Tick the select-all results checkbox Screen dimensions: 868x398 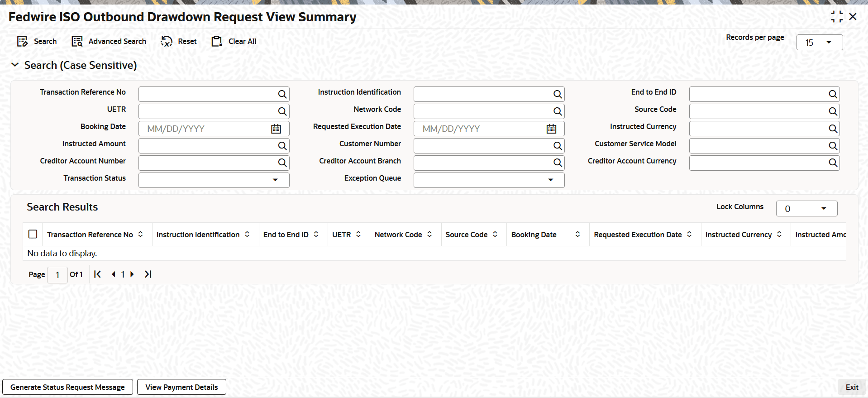[x=33, y=234]
